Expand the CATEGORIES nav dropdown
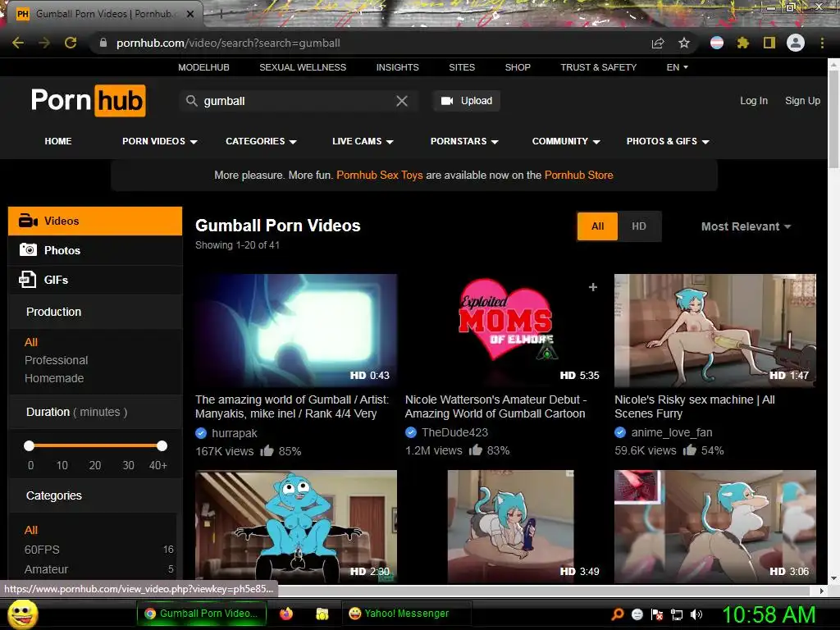The height and width of the screenshot is (630, 840). pos(261,141)
